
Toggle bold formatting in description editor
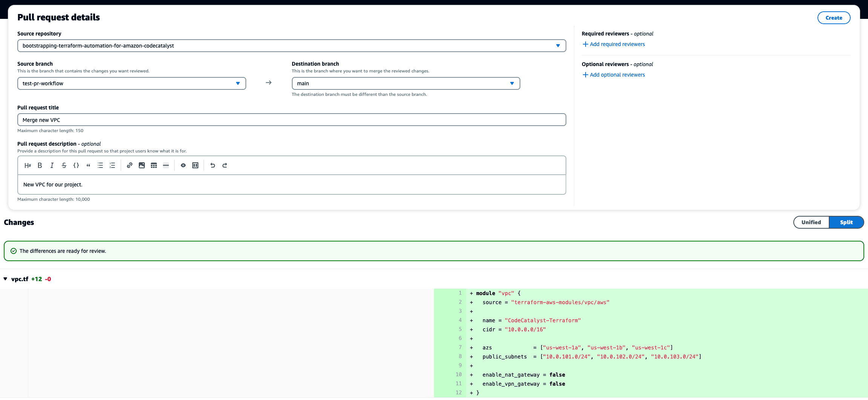pos(40,165)
